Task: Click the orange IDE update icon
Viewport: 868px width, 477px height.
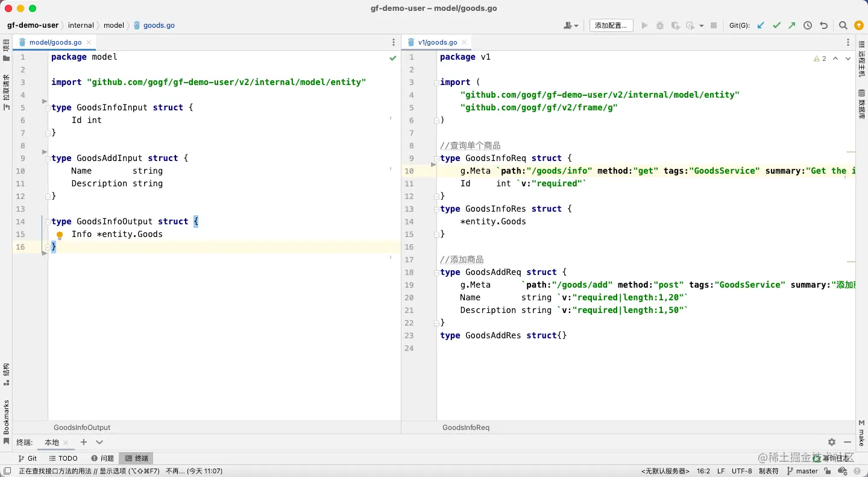Action: 859,25
